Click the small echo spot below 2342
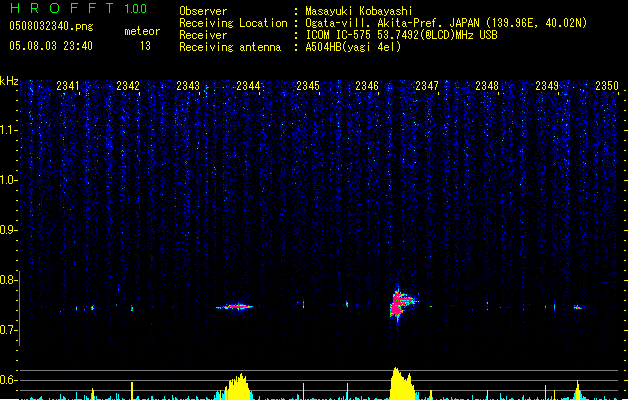This screenshot has width=629, height=400. tap(132, 308)
